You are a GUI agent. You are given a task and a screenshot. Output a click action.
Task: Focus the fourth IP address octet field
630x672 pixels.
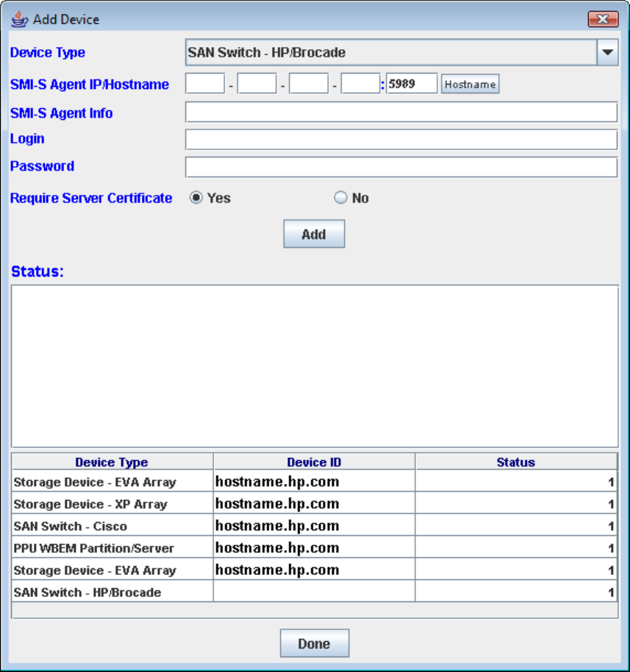360,84
